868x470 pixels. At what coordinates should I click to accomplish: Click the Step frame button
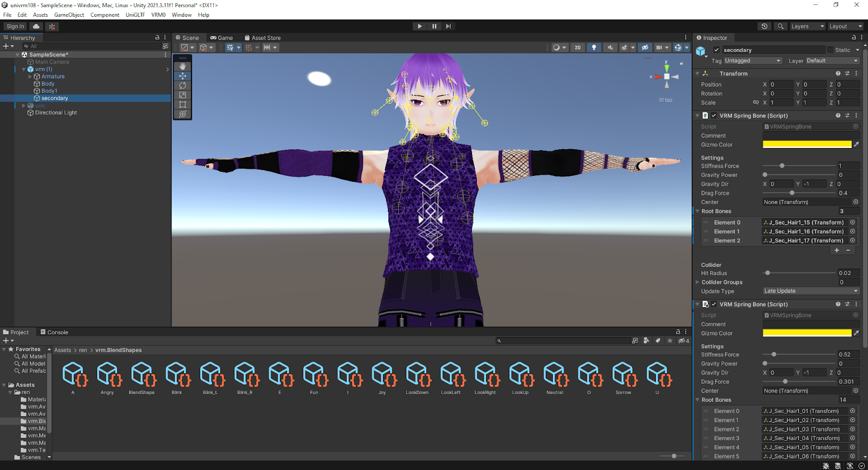pyautogui.click(x=448, y=26)
